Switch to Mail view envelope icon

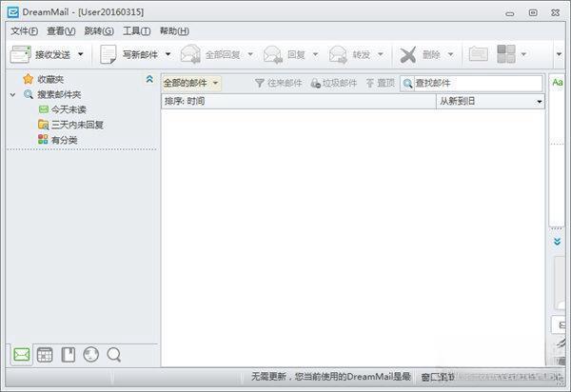click(22, 355)
